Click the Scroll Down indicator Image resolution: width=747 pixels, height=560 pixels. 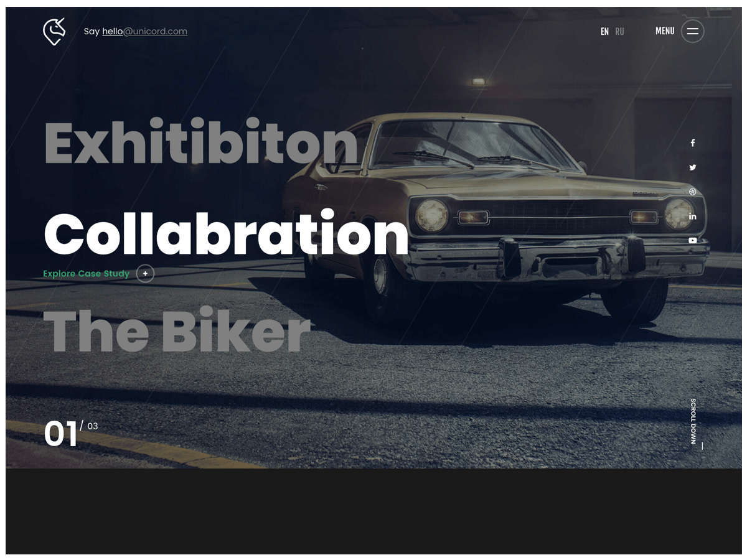tap(693, 421)
